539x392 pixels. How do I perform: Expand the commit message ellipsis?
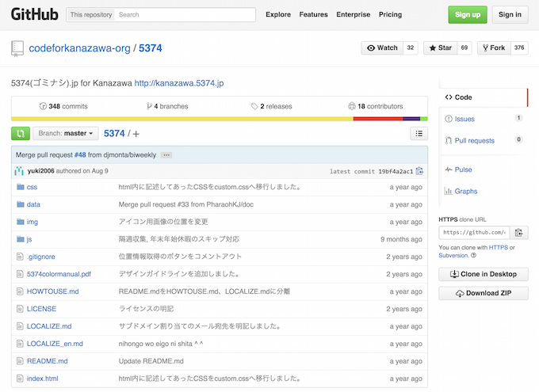pyautogui.click(x=166, y=155)
